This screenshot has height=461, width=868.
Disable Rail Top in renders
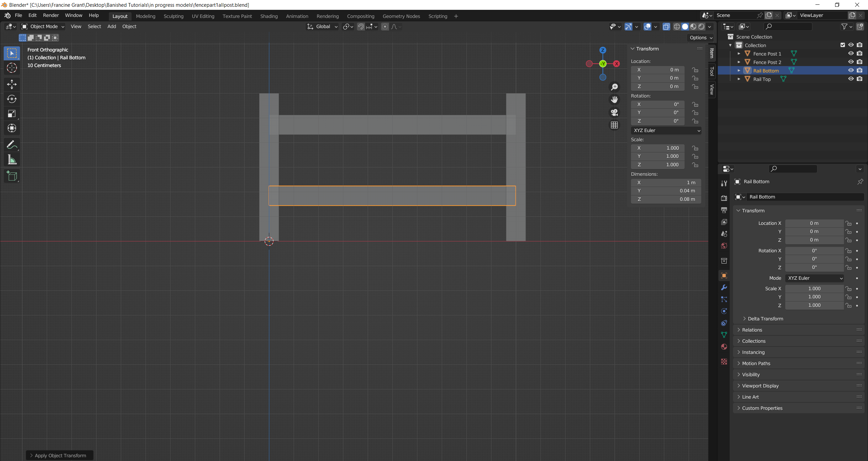click(860, 79)
